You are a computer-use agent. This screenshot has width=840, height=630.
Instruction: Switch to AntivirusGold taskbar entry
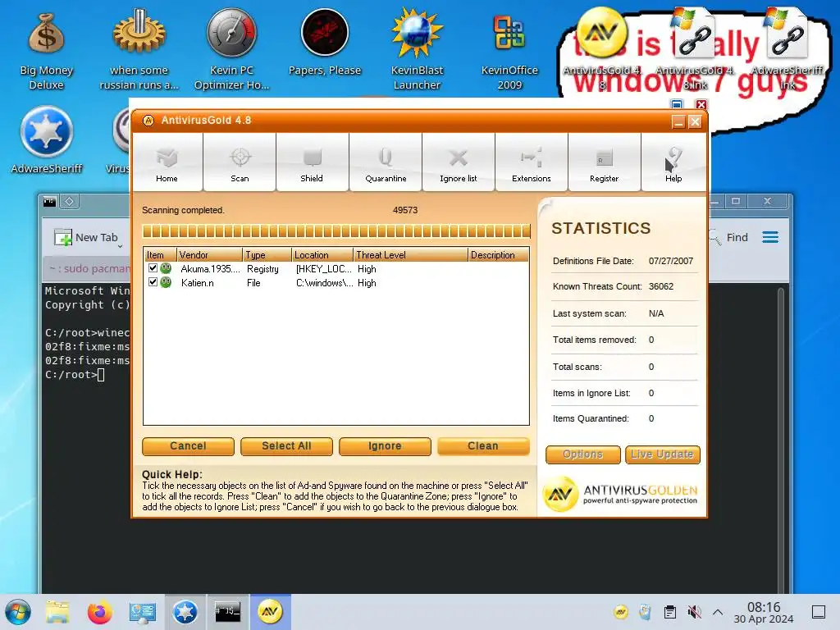pyautogui.click(x=270, y=612)
